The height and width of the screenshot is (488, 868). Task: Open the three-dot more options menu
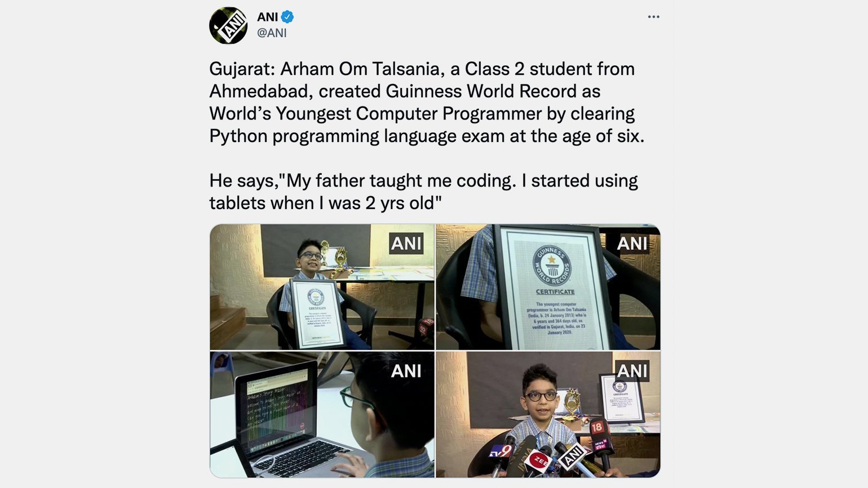(x=653, y=17)
